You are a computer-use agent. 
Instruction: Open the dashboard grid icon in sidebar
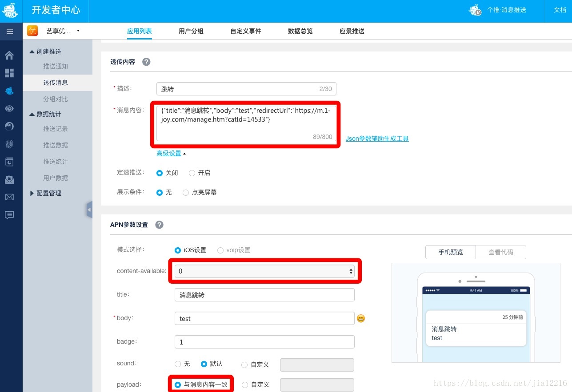click(x=9, y=73)
